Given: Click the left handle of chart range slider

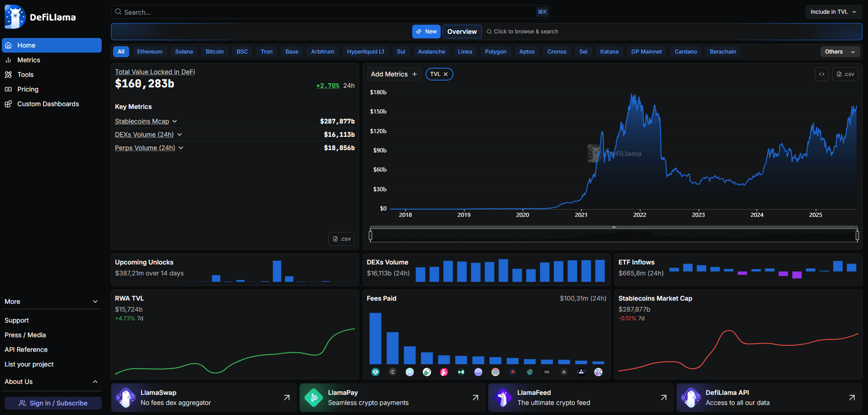Looking at the screenshot, I should 371,236.
